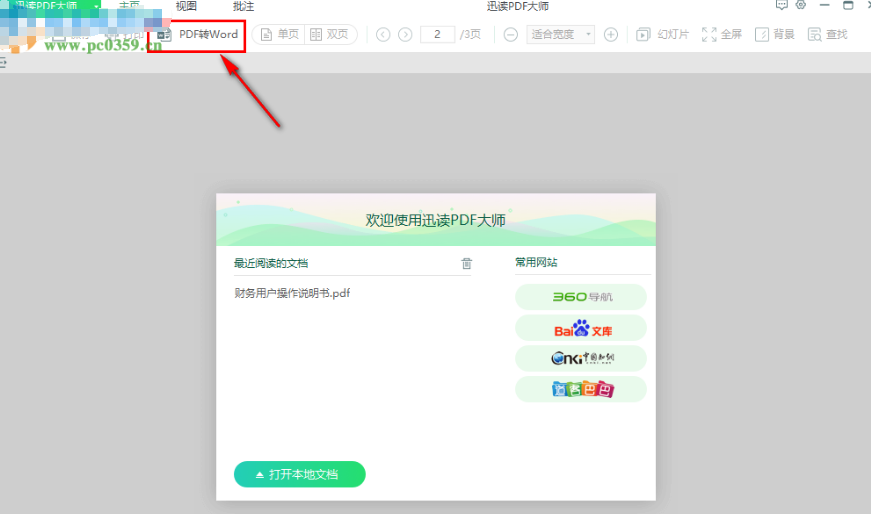Maximize the 迅读PDF大师 window
The width and height of the screenshot is (871, 514).
[x=848, y=5]
